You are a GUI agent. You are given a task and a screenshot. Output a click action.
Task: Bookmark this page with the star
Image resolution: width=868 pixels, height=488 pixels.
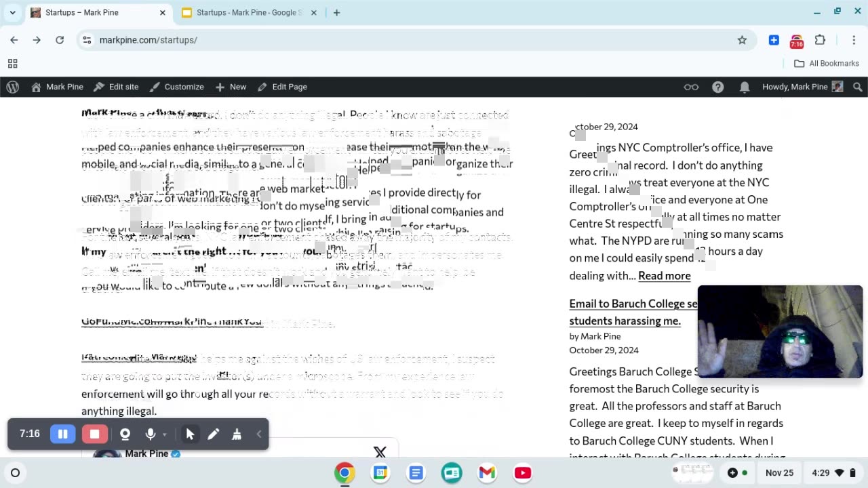tap(742, 40)
